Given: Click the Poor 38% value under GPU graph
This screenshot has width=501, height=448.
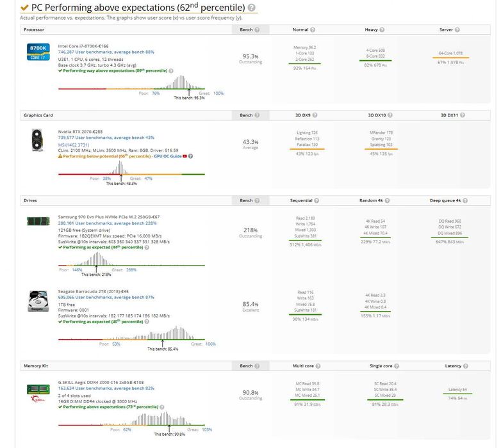Looking at the screenshot, I should [x=107, y=179].
